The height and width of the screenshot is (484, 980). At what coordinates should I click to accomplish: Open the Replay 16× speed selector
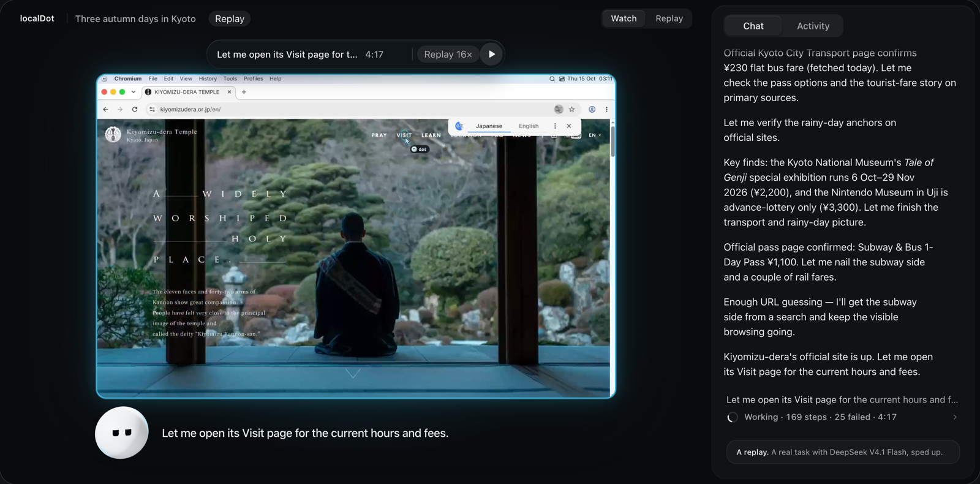[x=448, y=55]
